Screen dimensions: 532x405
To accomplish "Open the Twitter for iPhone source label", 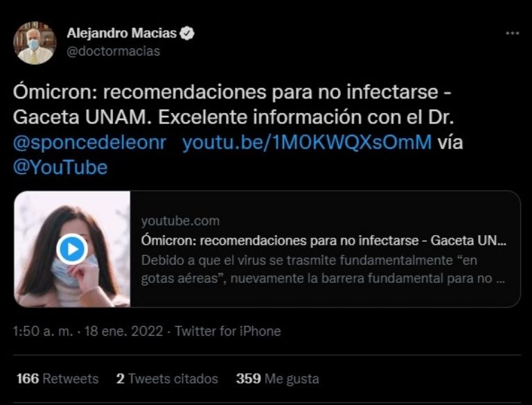I will pos(228,331).
